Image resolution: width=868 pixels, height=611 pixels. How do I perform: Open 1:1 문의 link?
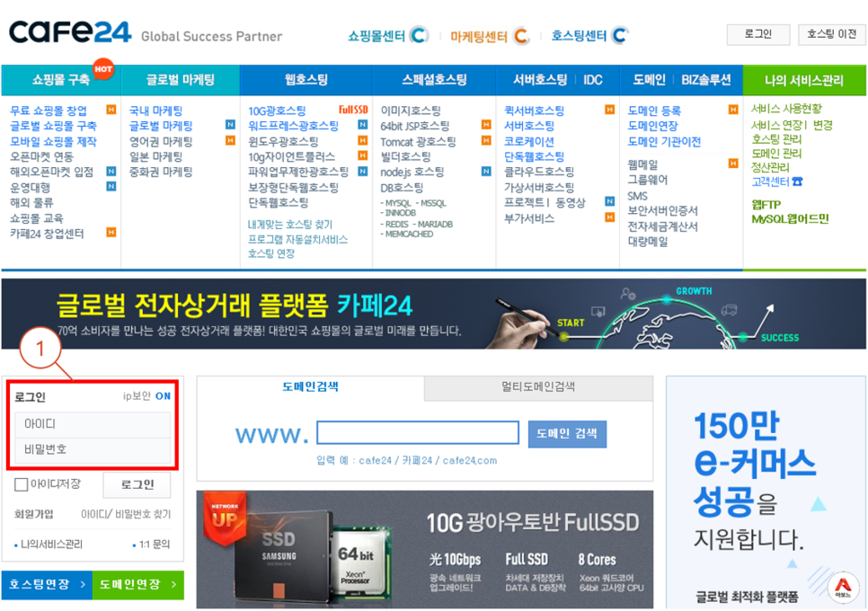155,545
